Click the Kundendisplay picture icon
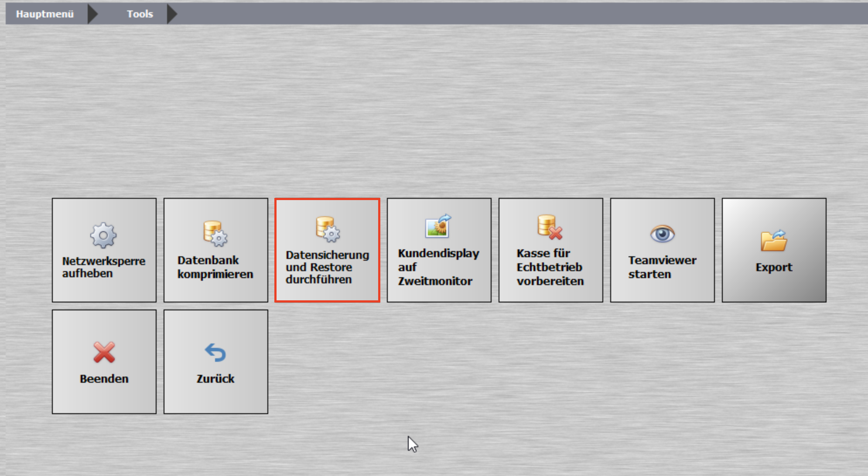The height and width of the screenshot is (476, 868). click(438, 226)
